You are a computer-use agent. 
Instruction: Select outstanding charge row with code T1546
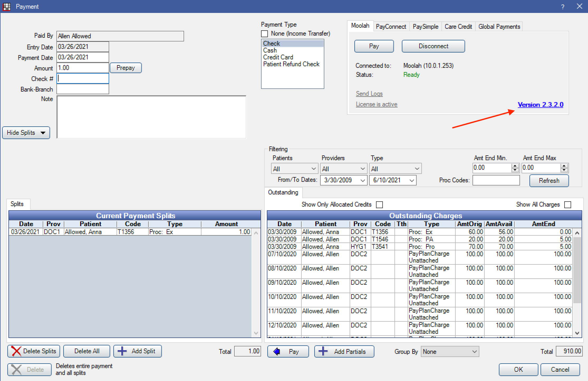(x=420, y=239)
